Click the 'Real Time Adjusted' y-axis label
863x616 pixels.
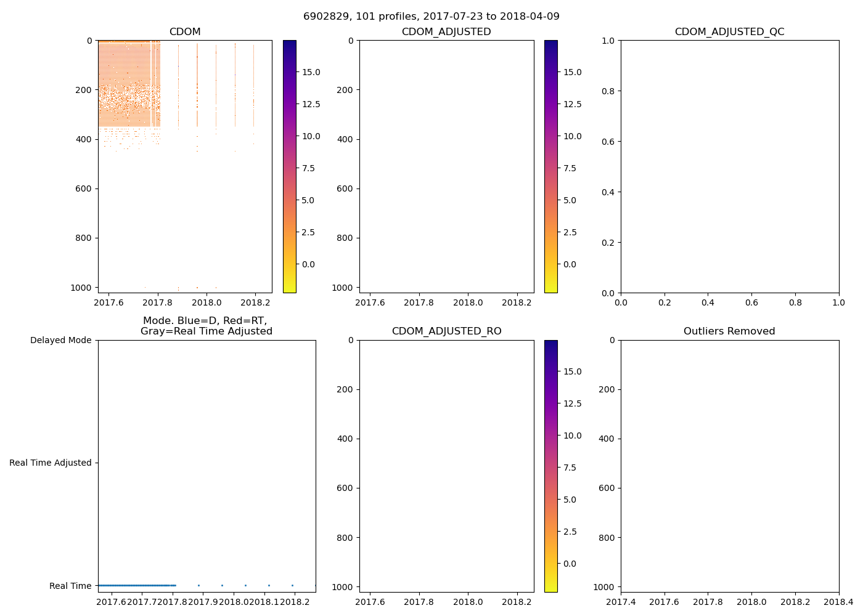pos(50,463)
